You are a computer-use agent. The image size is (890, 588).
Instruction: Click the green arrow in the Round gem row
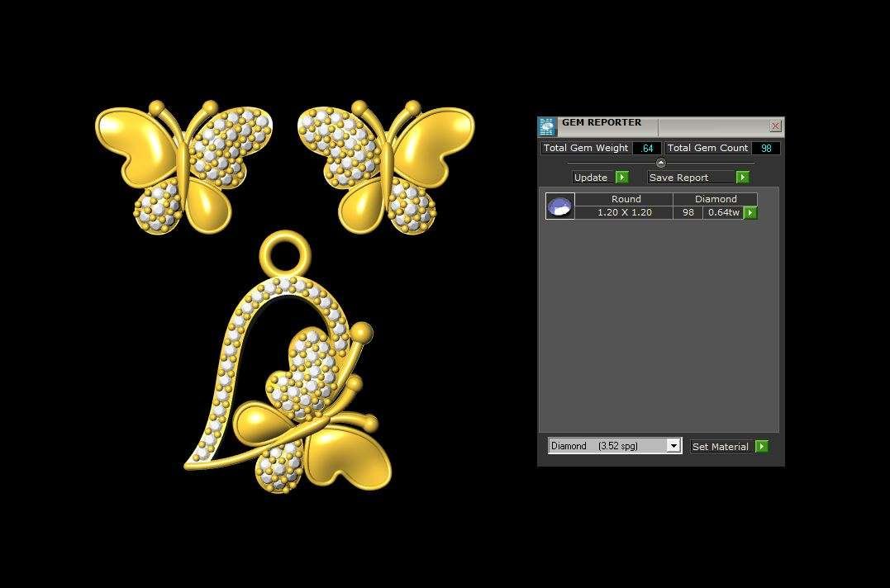pos(750,213)
